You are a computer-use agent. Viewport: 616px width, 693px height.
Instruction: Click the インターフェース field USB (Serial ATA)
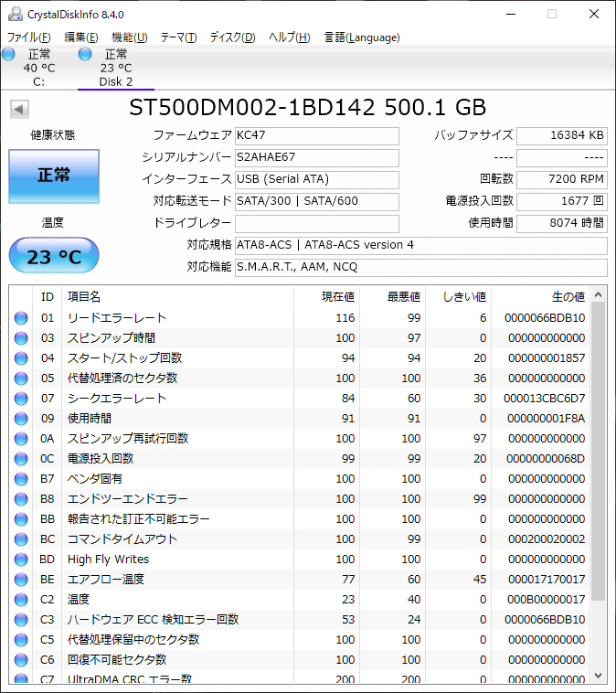tap(317, 179)
